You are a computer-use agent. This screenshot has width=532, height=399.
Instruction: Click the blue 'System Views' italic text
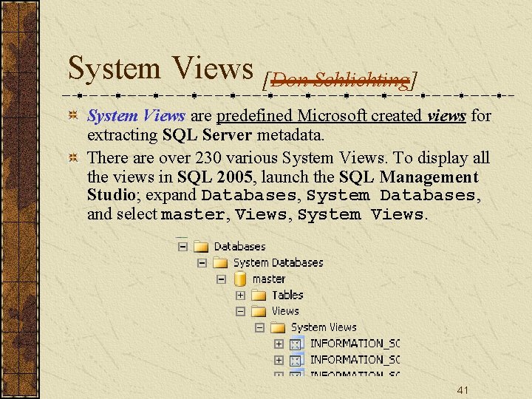tap(137, 116)
